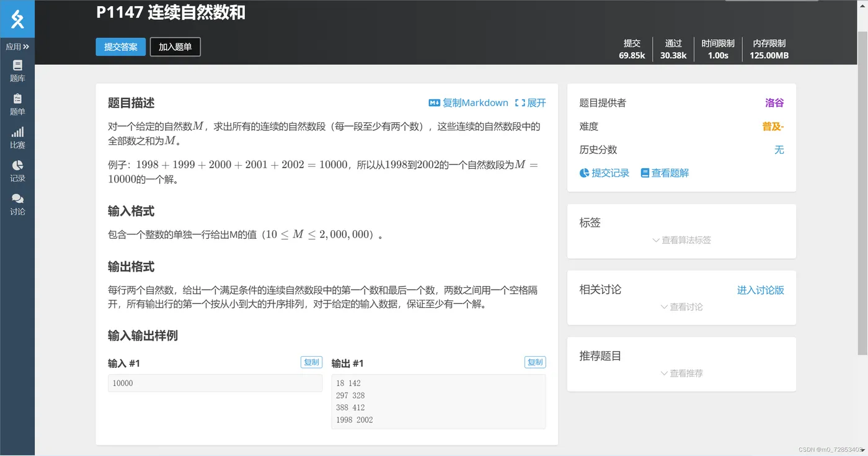868x456 pixels.
Task: Click the 输入输出样例 heading
Action: (x=143, y=336)
